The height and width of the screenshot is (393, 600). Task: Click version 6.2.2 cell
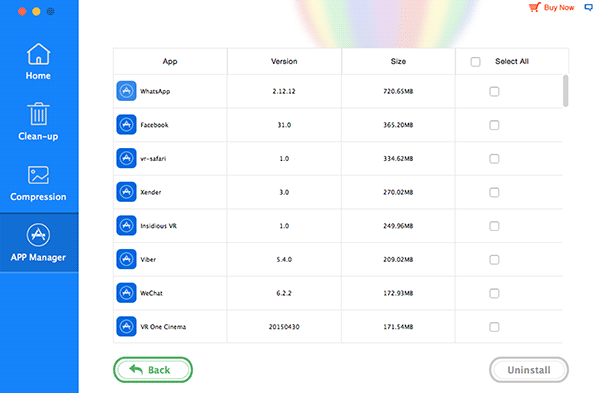click(284, 294)
